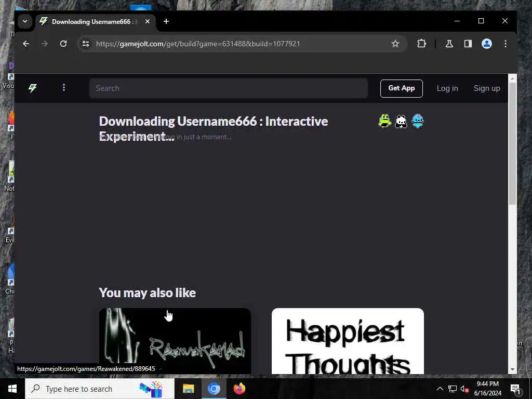Image resolution: width=532 pixels, height=399 pixels.
Task: Open the Reawakened game thumbnail
Action: (175, 341)
